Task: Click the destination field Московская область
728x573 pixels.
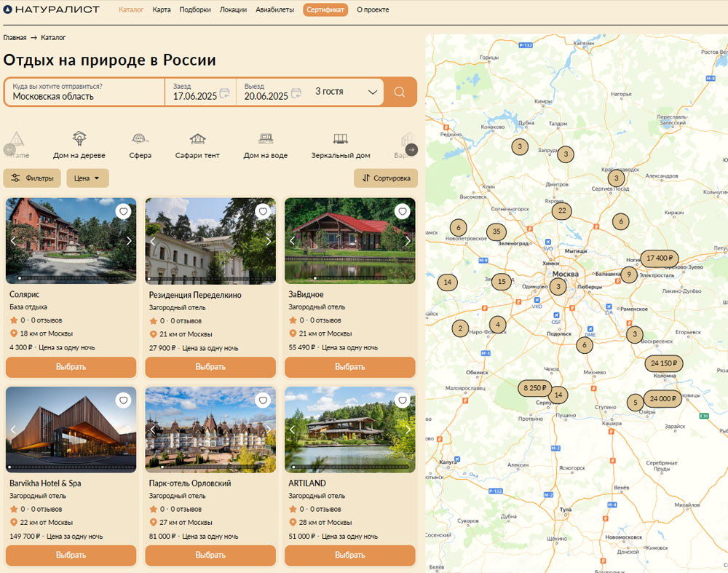Action: 84,92
